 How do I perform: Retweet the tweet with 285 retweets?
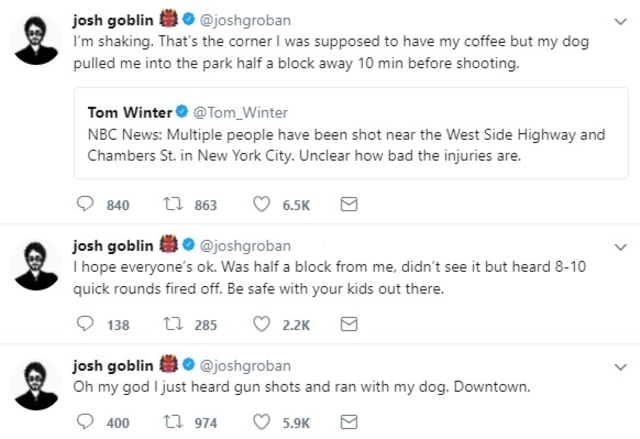(171, 324)
